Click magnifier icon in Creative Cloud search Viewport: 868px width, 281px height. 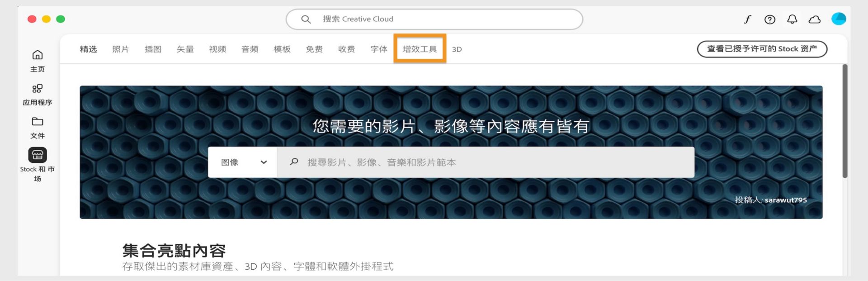306,19
